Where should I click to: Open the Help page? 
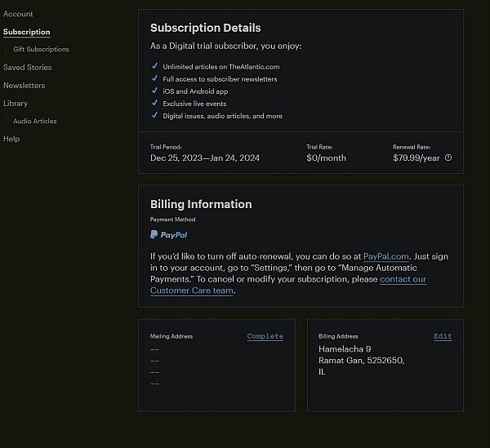pyautogui.click(x=11, y=139)
